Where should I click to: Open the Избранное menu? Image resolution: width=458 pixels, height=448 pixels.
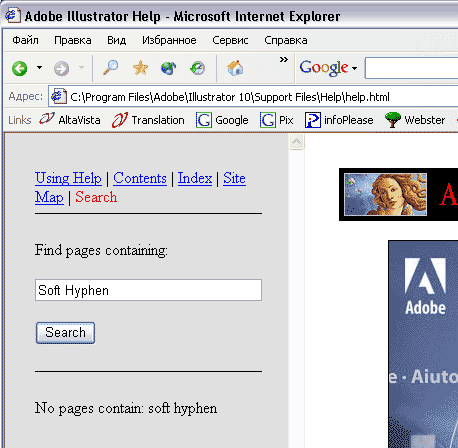(x=169, y=40)
